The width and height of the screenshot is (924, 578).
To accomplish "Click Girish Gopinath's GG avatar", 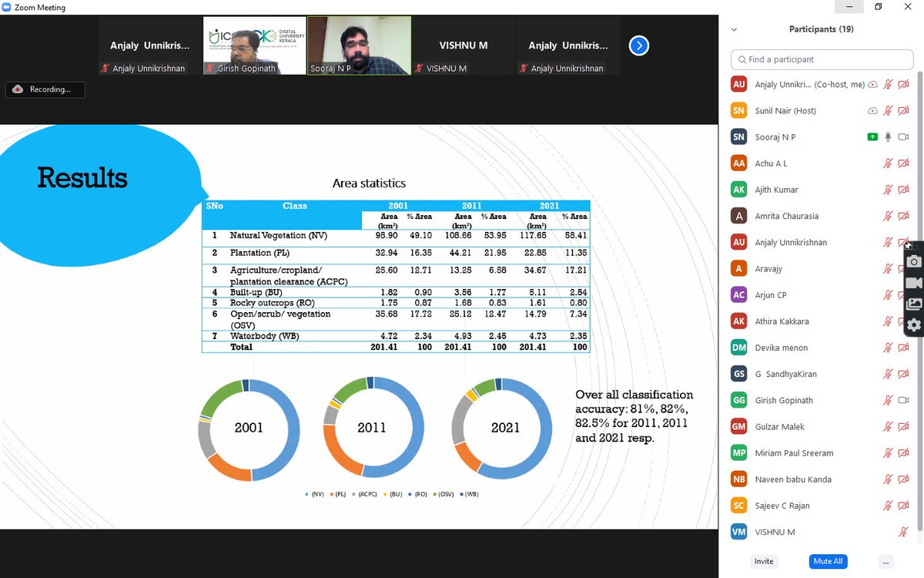I will (739, 400).
